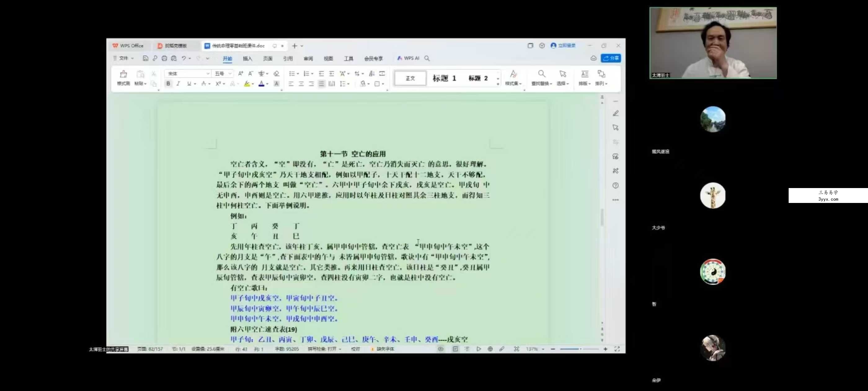Center-align text in the ribbon
The height and width of the screenshot is (391, 868).
point(301,84)
